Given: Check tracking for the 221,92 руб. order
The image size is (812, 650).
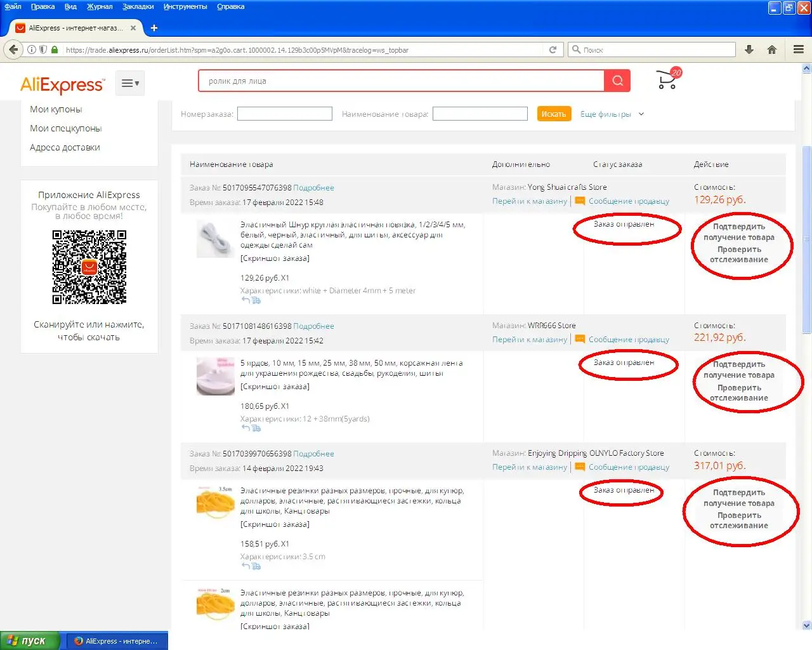Looking at the screenshot, I should [x=739, y=393].
